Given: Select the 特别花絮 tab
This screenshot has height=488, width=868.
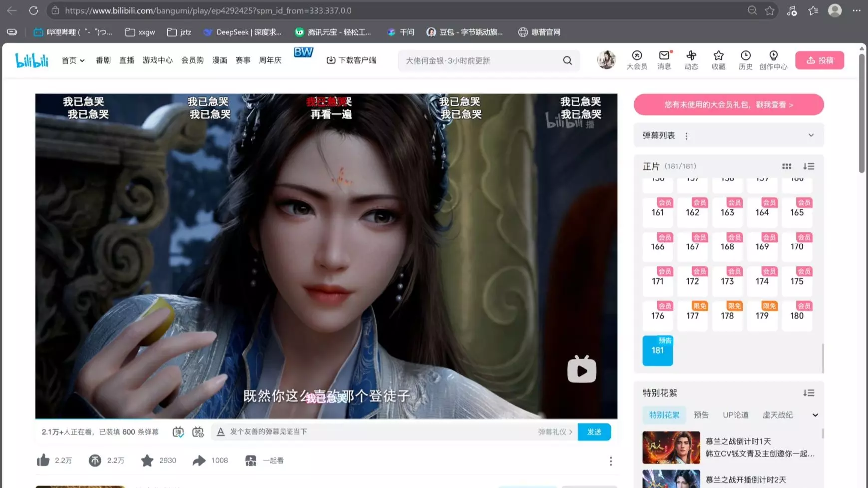Looking at the screenshot, I should [664, 415].
